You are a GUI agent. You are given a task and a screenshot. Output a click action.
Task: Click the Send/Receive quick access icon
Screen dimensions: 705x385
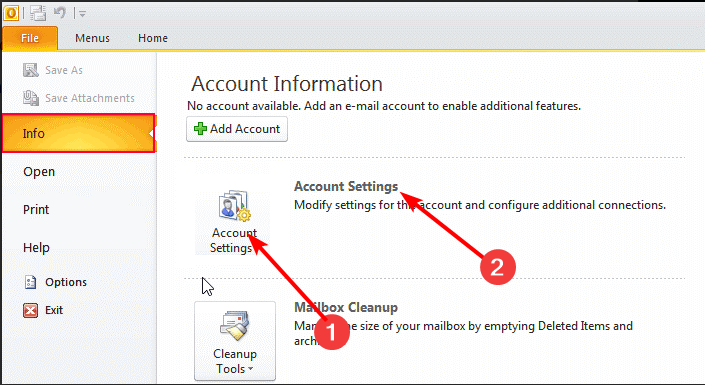point(38,13)
